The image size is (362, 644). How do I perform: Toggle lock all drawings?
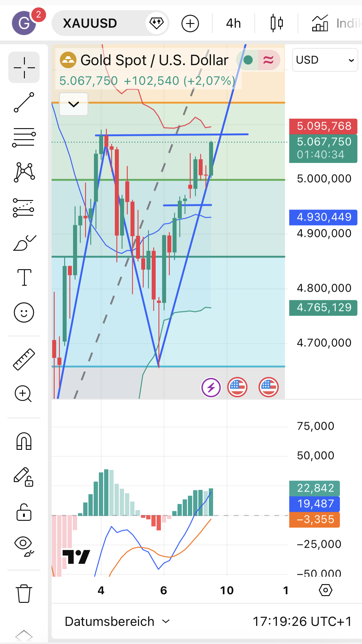tap(24, 512)
